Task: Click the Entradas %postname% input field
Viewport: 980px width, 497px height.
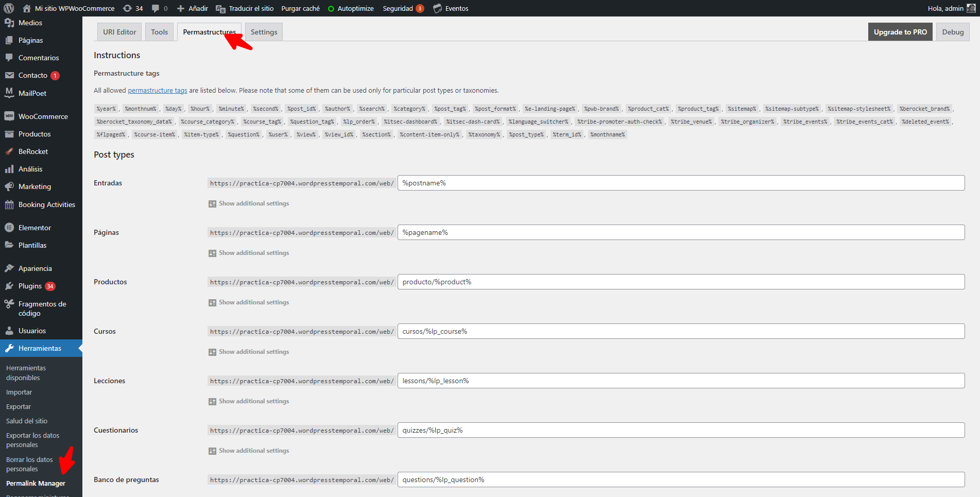Action: (681, 183)
